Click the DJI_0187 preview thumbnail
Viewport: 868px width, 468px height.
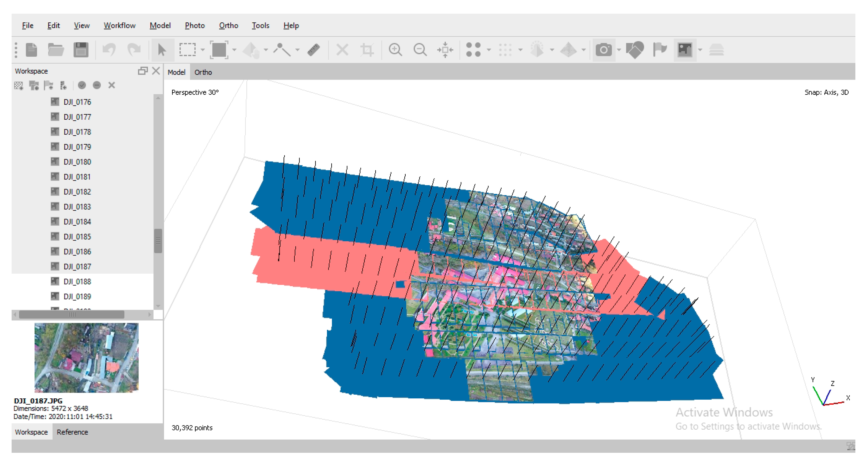coord(87,358)
